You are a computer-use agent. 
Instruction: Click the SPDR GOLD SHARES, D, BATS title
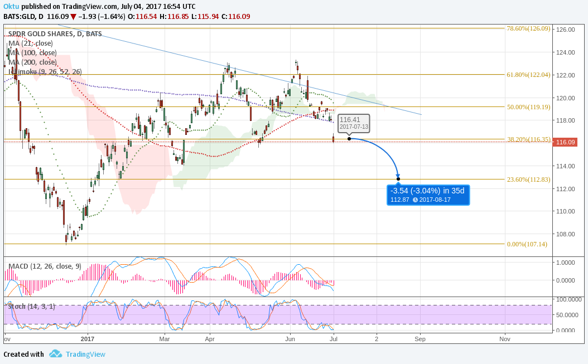(x=55, y=34)
